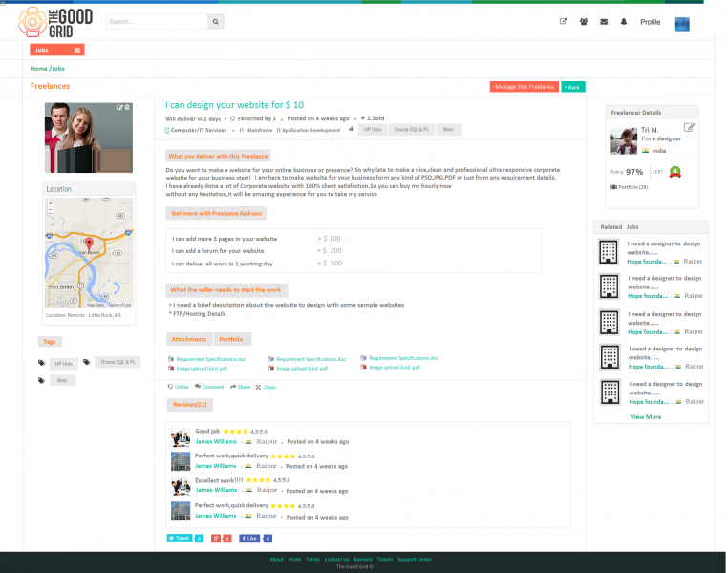Click Unlike under attachments
The image size is (728, 573).
click(x=179, y=387)
